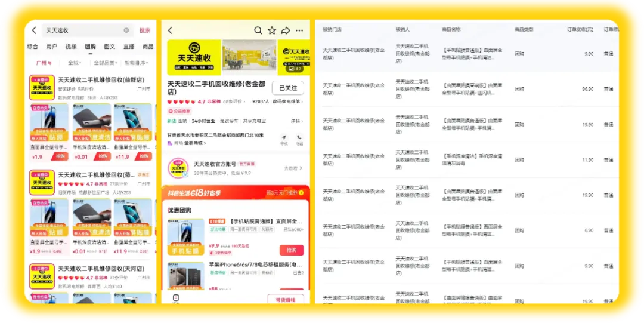Open the 益群店 store logo
This screenshot has width=644, height=323.
tap(42, 87)
